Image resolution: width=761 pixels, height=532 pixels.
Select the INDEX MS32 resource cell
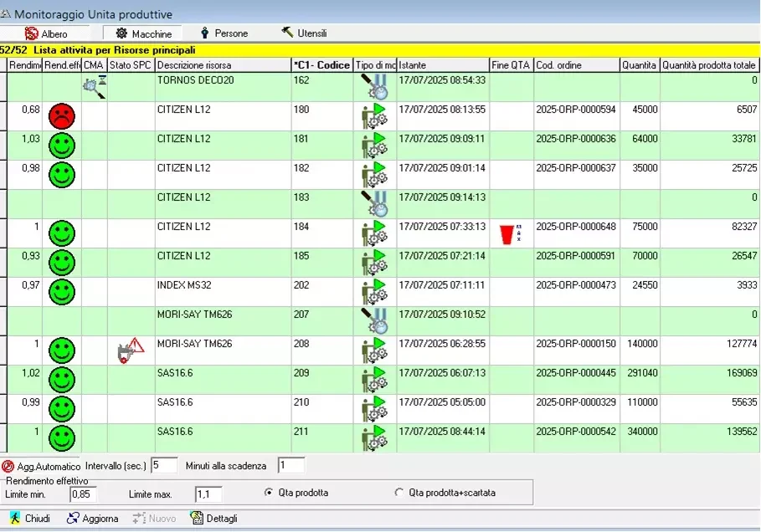pos(224,292)
